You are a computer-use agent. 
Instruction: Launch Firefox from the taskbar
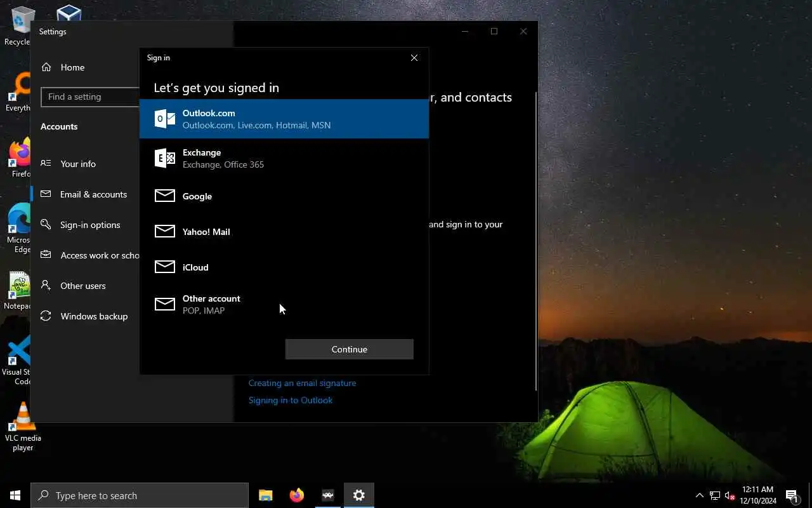(296, 495)
